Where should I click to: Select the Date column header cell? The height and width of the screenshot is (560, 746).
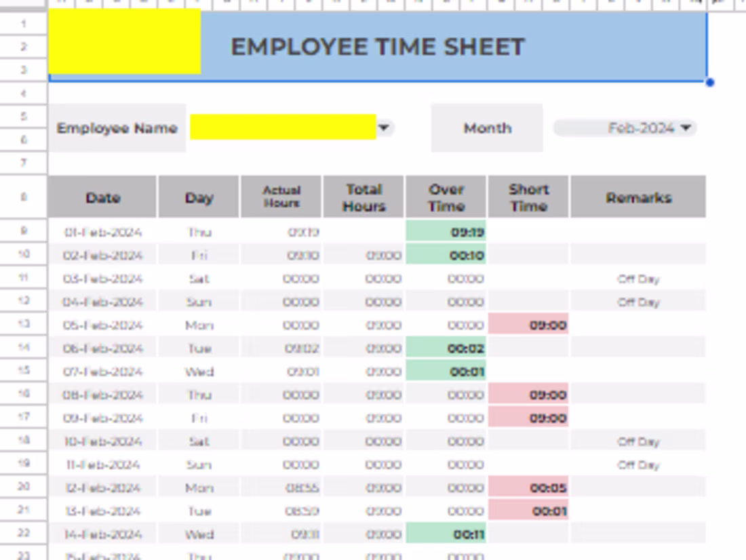coord(102,197)
